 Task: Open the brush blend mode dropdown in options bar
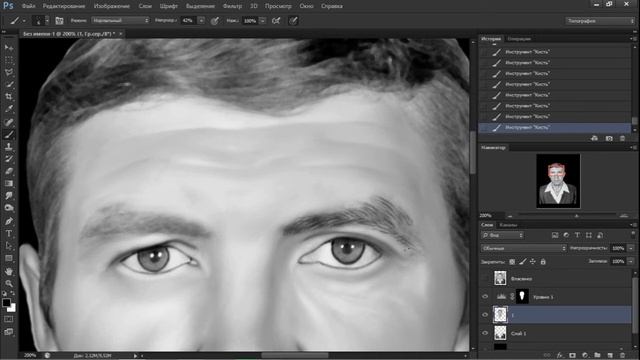[x=120, y=20]
